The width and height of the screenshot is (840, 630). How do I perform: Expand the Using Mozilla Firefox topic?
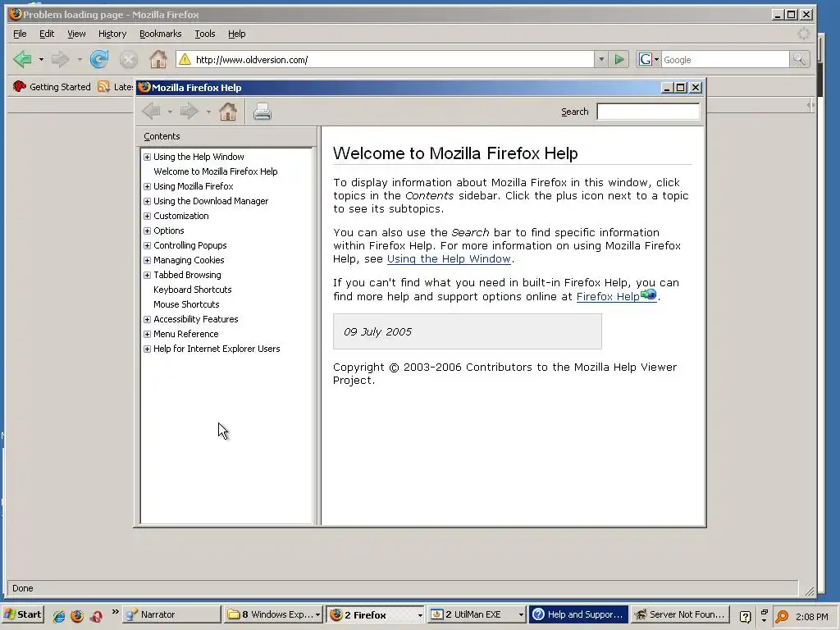(148, 186)
